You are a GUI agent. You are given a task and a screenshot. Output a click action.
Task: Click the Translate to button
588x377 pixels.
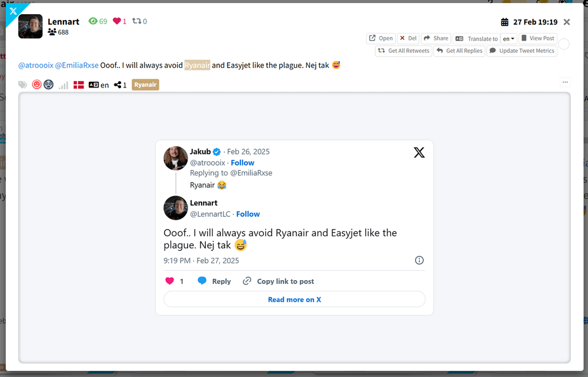pyautogui.click(x=477, y=39)
